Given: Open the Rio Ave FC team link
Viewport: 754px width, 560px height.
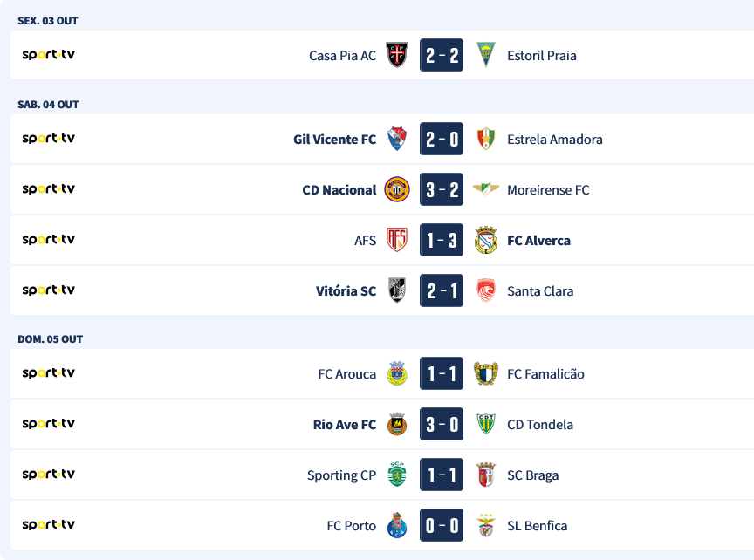Looking at the screenshot, I should (345, 425).
